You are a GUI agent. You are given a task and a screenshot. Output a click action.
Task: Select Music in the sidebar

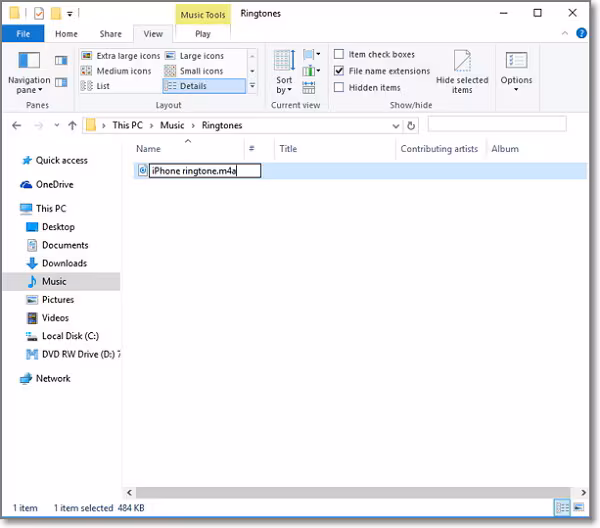coord(61,281)
